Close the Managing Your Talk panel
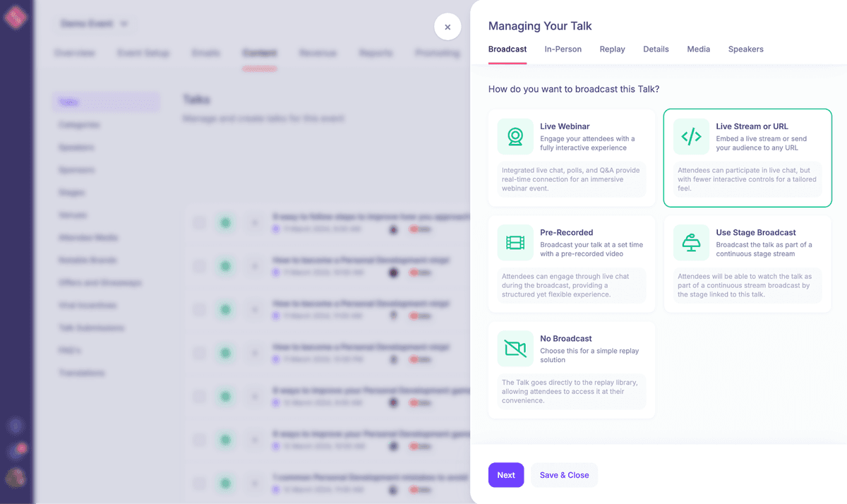The image size is (847, 504). [x=447, y=27]
